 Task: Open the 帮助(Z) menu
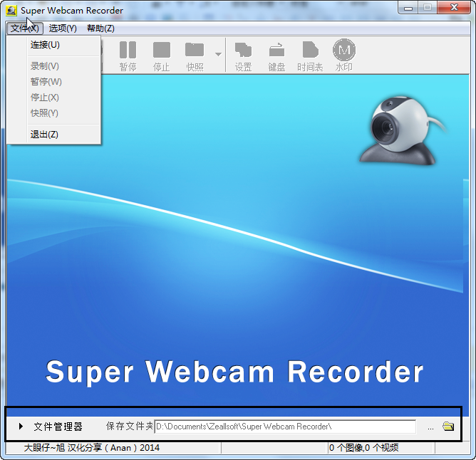(100, 28)
